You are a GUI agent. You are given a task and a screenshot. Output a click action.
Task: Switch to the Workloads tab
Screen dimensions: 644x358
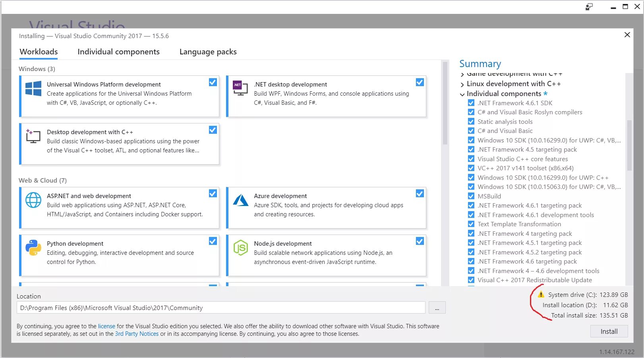39,52
